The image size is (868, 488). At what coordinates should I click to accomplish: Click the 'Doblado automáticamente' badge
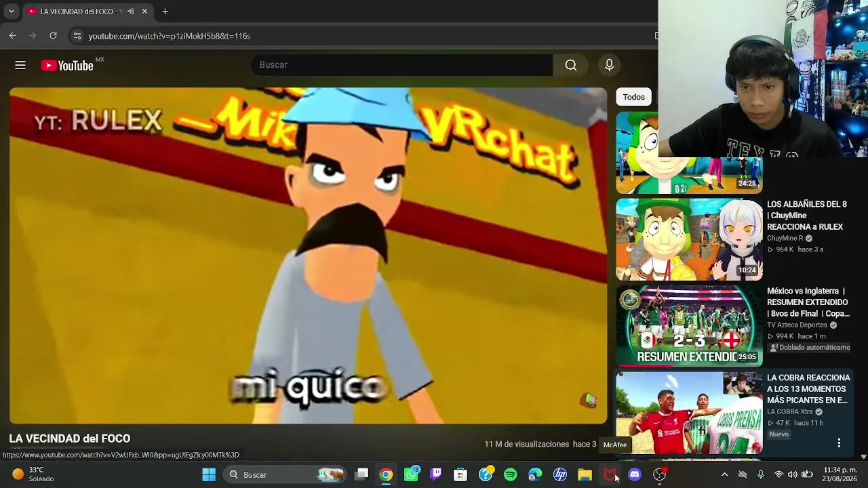(x=810, y=348)
